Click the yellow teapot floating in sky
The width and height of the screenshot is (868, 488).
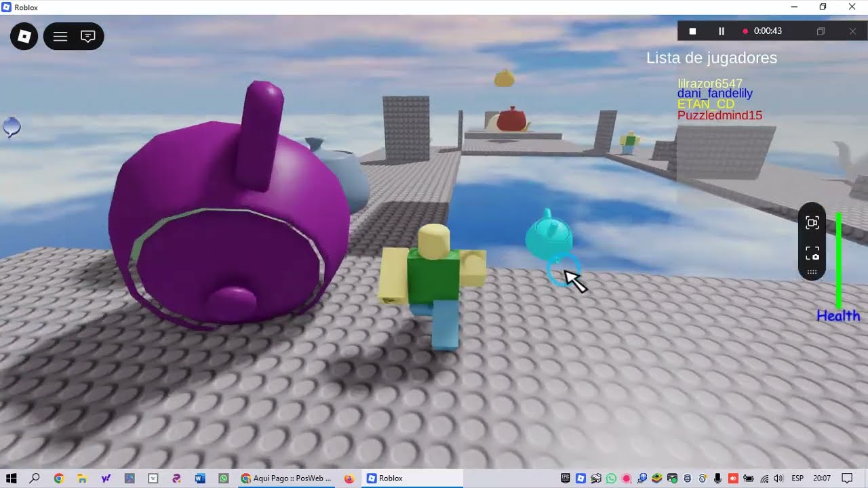point(504,79)
